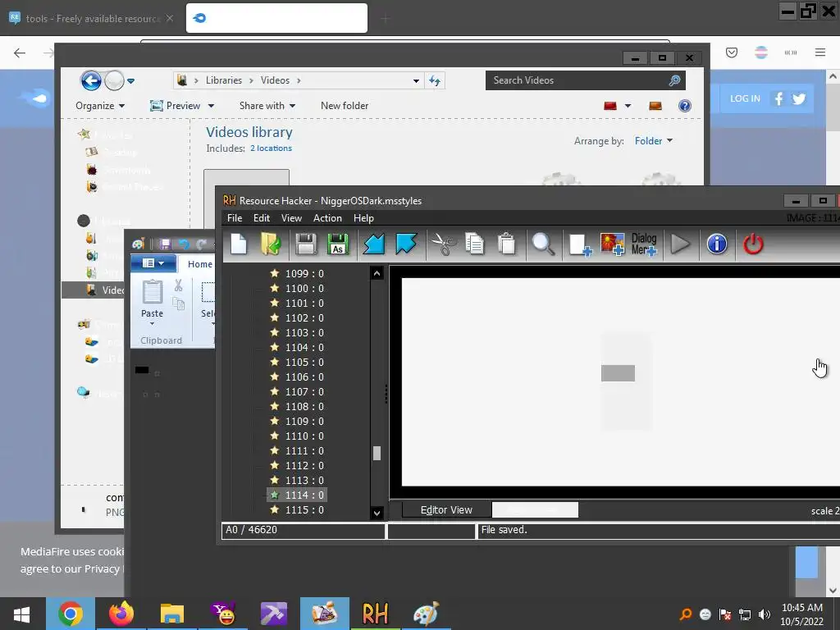Screen dimensions: 840x630
Task: Click the browser back arrow button
Action: pyautogui.click(x=20, y=52)
